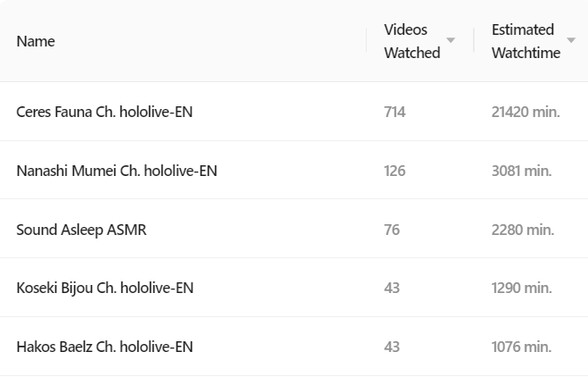Click the 1290 min. watchtime cell
588x377 pixels.
(x=522, y=288)
